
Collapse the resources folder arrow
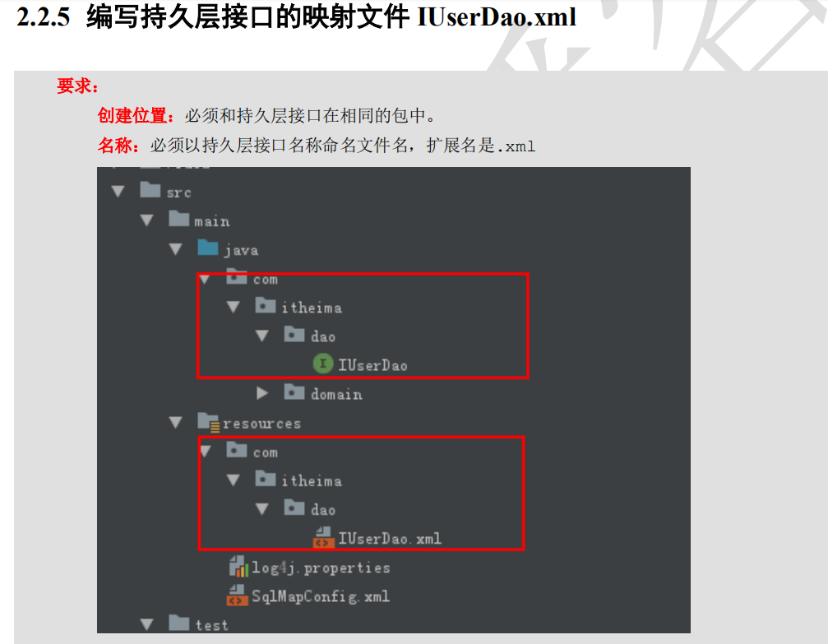176,422
